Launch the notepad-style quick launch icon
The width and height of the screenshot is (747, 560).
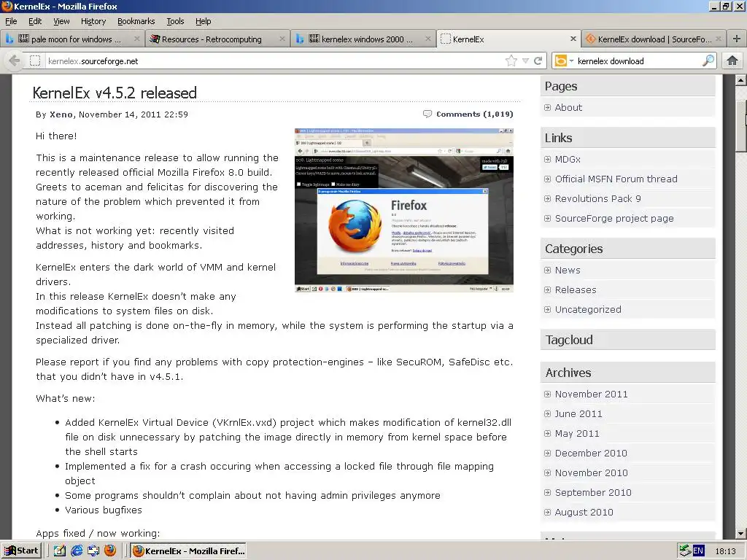tap(60, 551)
